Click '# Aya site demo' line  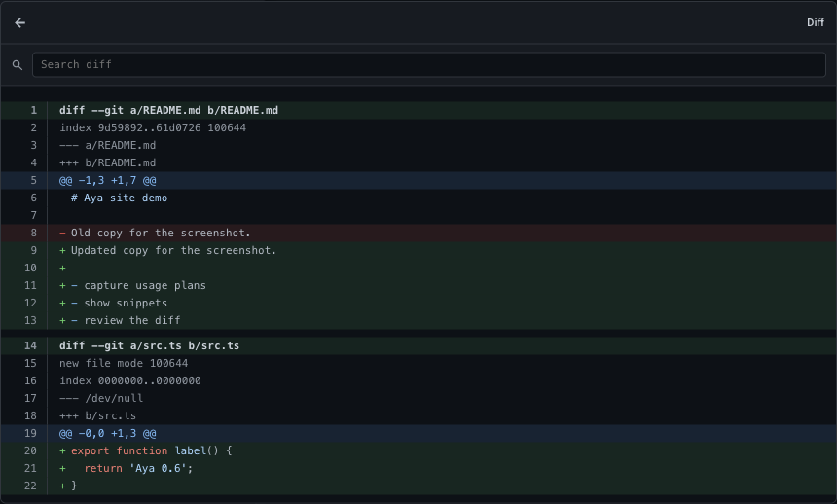(x=418, y=198)
